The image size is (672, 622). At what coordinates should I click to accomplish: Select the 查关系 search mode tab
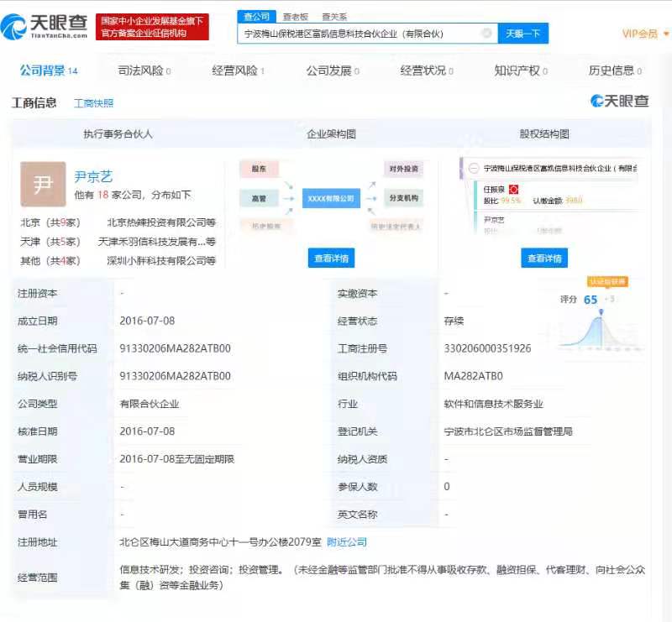point(333,16)
